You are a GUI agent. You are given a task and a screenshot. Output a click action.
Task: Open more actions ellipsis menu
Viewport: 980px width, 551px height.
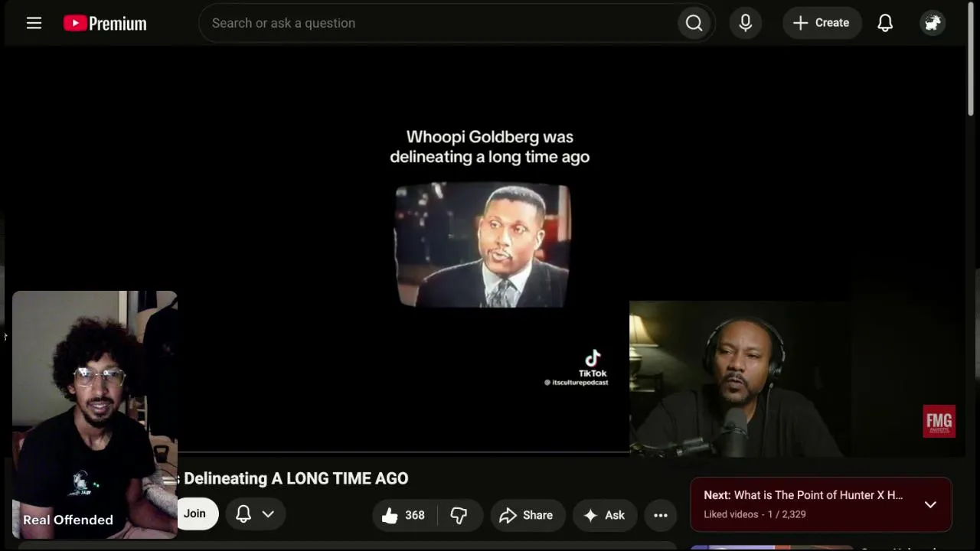[661, 515]
